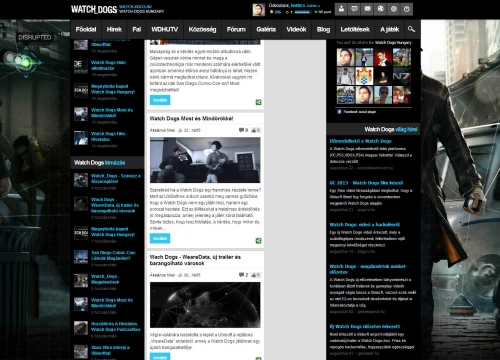This screenshot has width=500, height=360.
Task: Open the Fórum menu item
Action: click(x=236, y=29)
